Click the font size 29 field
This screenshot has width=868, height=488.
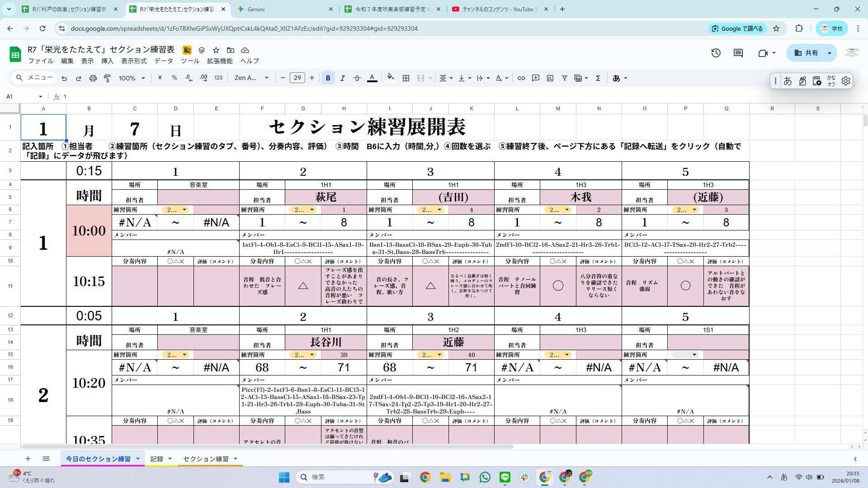pos(297,78)
